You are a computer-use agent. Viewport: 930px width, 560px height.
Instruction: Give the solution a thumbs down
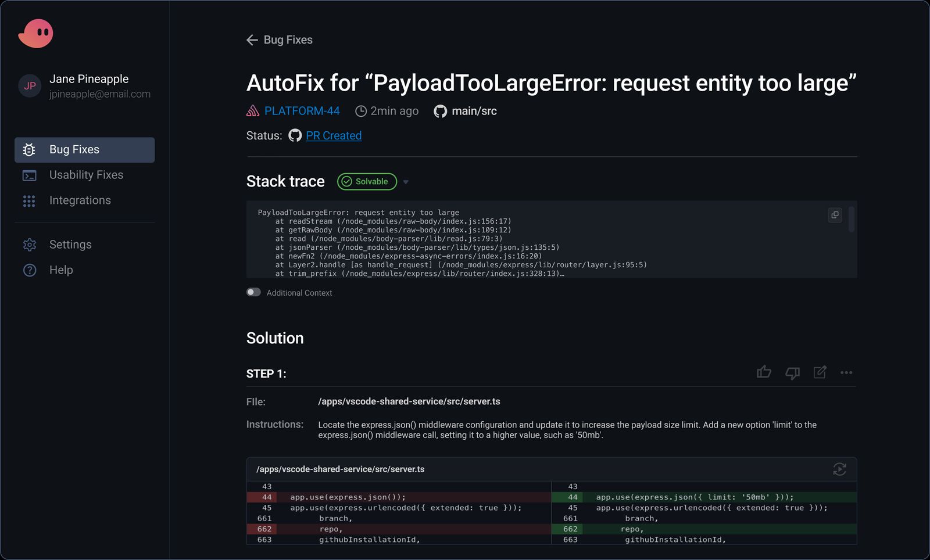click(x=793, y=372)
